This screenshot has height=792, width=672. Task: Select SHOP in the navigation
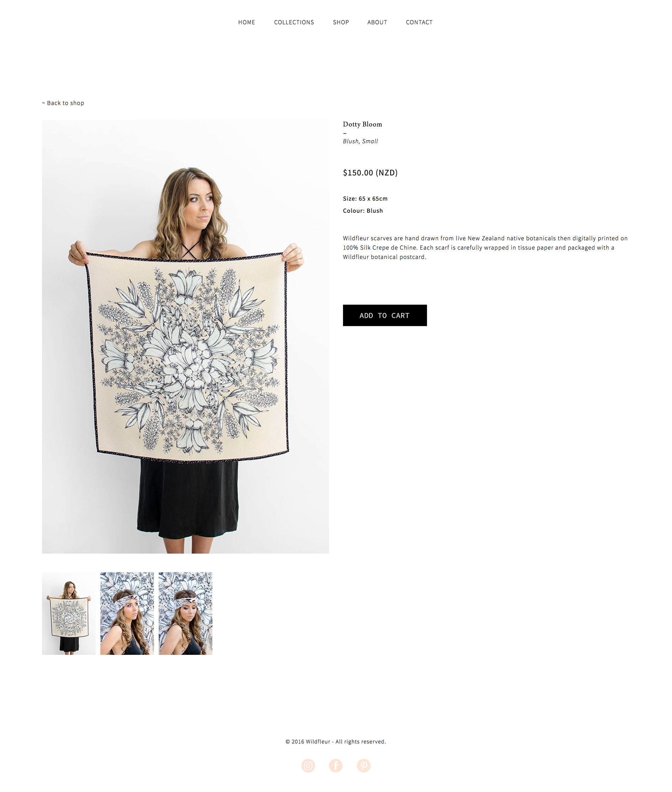341,22
